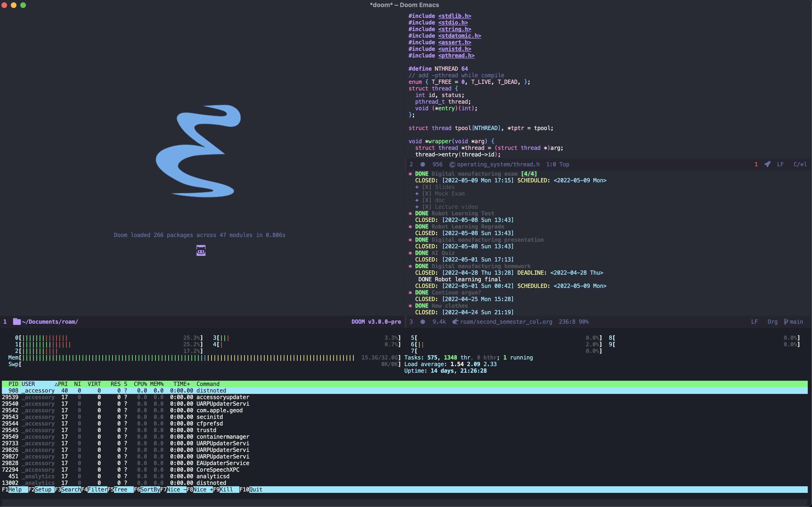This screenshot has height=507, width=812.
Task: Toggle the [X] Lecture video checkbox
Action: pyautogui.click(x=427, y=207)
